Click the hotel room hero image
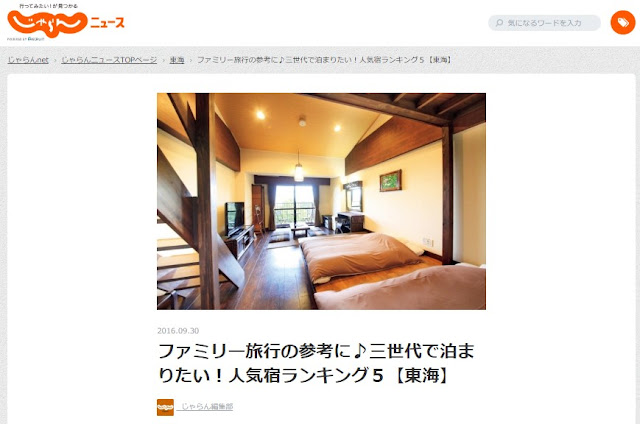 click(x=321, y=201)
